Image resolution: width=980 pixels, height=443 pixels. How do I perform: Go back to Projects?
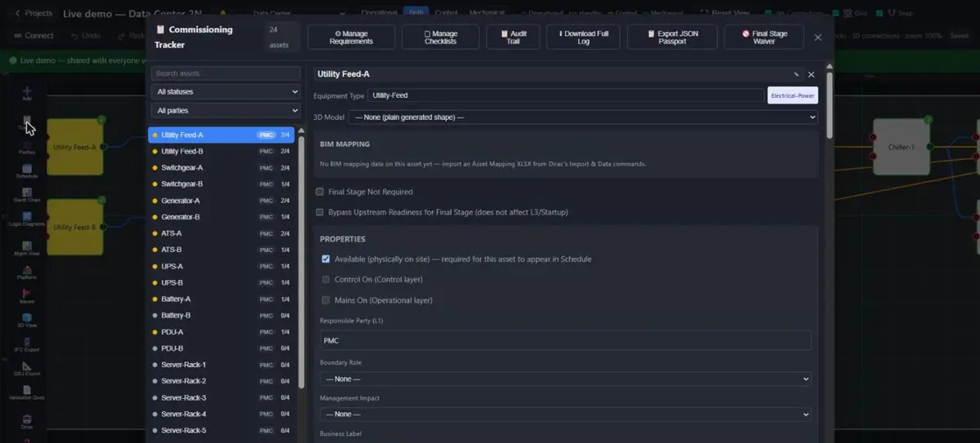(33, 13)
